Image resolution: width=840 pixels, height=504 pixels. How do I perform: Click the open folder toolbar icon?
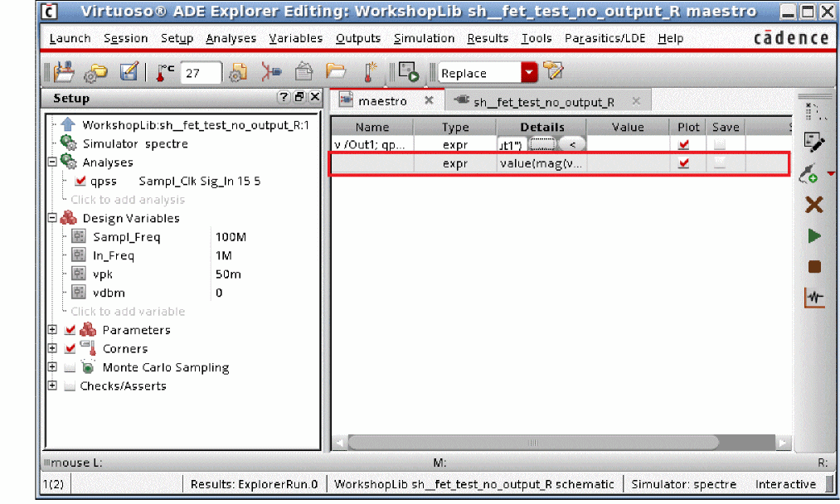335,71
